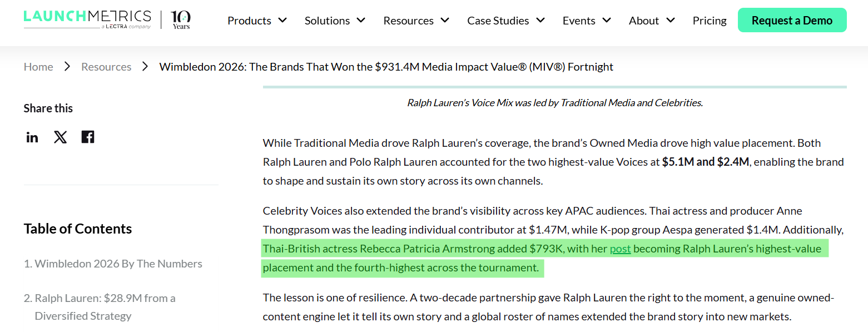Go to Home breadcrumb
This screenshot has height=332, width=868.
point(38,67)
